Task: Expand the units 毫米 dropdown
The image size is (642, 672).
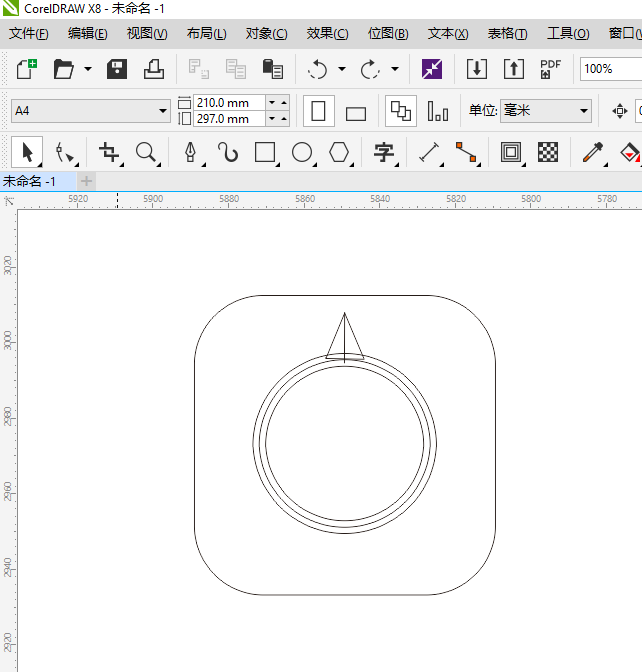Action: pos(584,111)
